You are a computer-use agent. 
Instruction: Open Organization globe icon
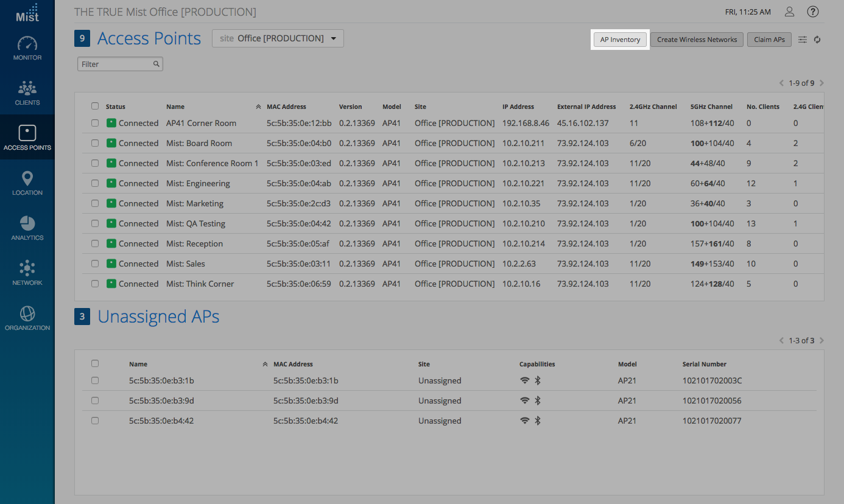click(x=27, y=313)
